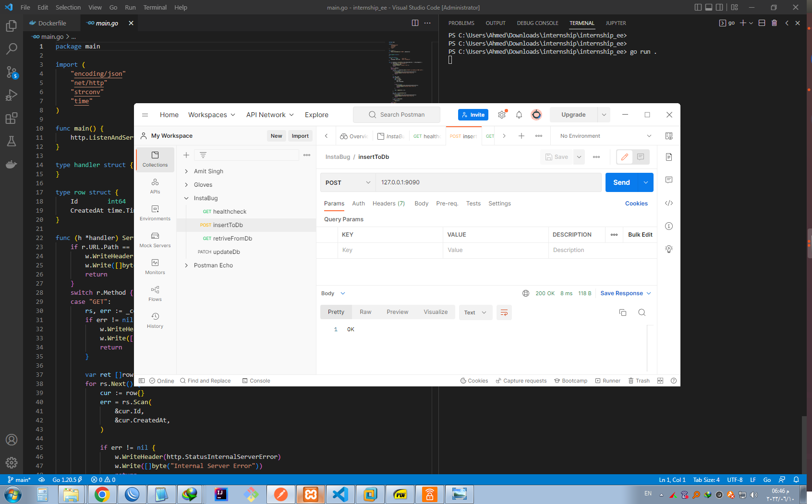Switch to edit mode pencil icon
This screenshot has width=812, height=504.
[624, 157]
